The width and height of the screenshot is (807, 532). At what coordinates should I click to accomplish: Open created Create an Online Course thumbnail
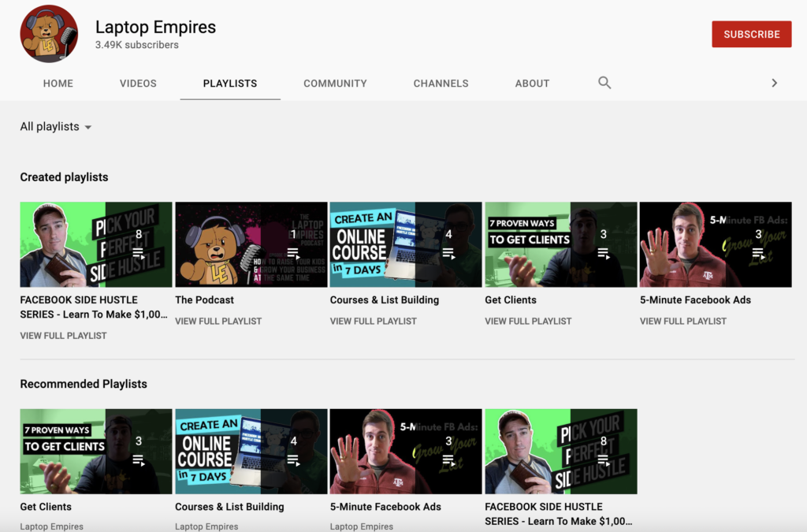point(406,244)
